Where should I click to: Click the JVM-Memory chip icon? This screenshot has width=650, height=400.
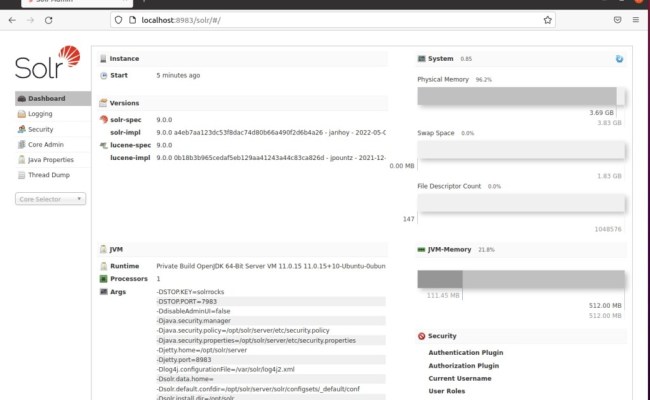(422, 250)
